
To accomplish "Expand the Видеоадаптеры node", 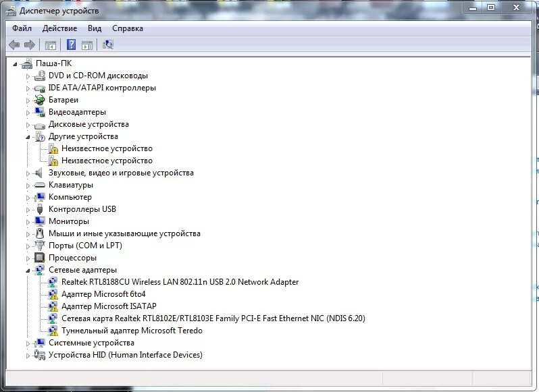I will [28, 113].
